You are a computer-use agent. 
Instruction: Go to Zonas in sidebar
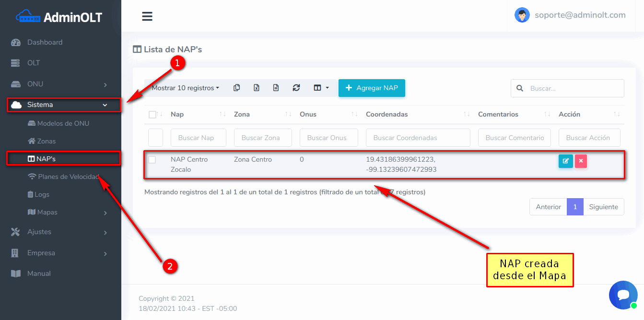click(x=46, y=141)
